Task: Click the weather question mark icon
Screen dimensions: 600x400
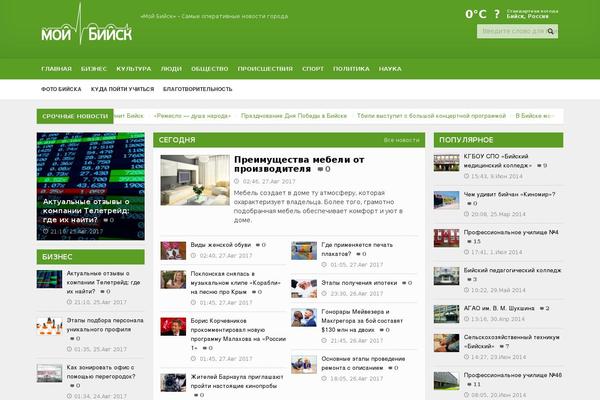Action: 497,15
